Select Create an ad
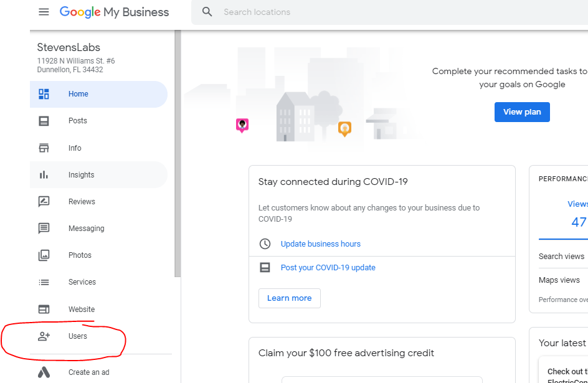 pyautogui.click(x=89, y=372)
